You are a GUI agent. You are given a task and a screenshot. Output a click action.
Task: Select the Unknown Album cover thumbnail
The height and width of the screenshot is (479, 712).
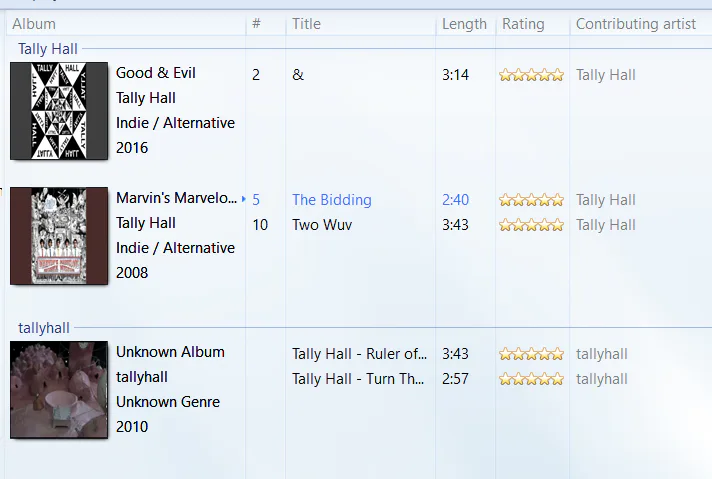(59, 390)
